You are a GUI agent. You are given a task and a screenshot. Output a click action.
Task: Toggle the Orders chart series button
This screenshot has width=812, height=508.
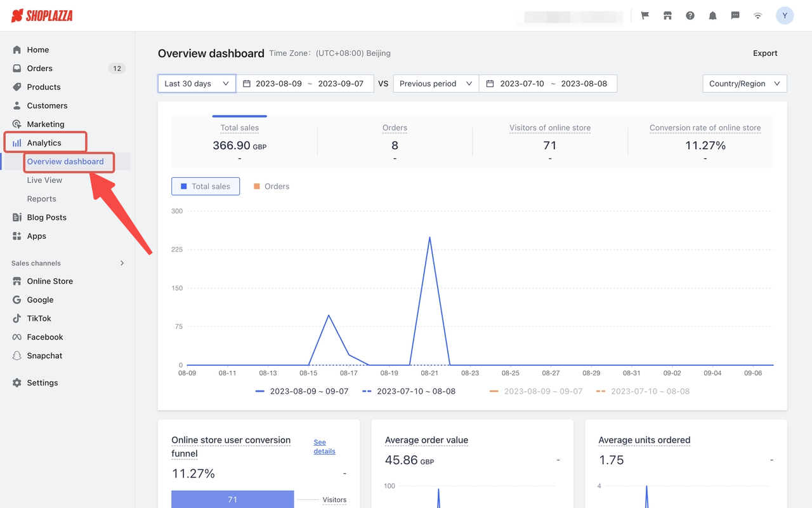tap(272, 186)
